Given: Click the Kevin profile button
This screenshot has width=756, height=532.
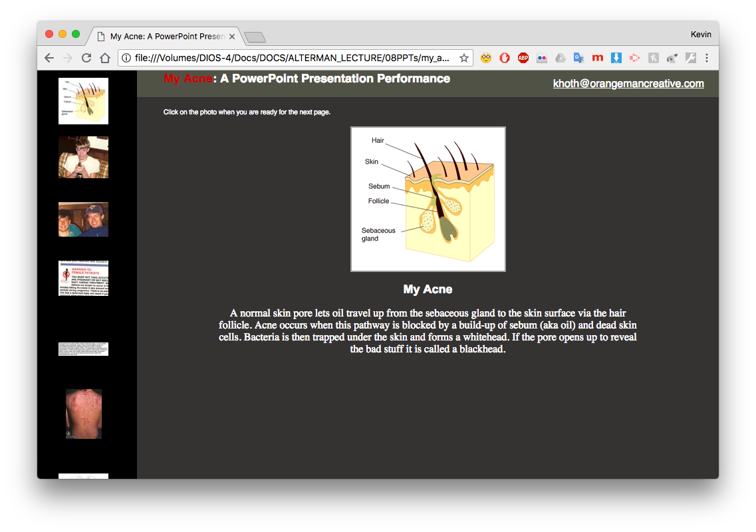Looking at the screenshot, I should 701,34.
